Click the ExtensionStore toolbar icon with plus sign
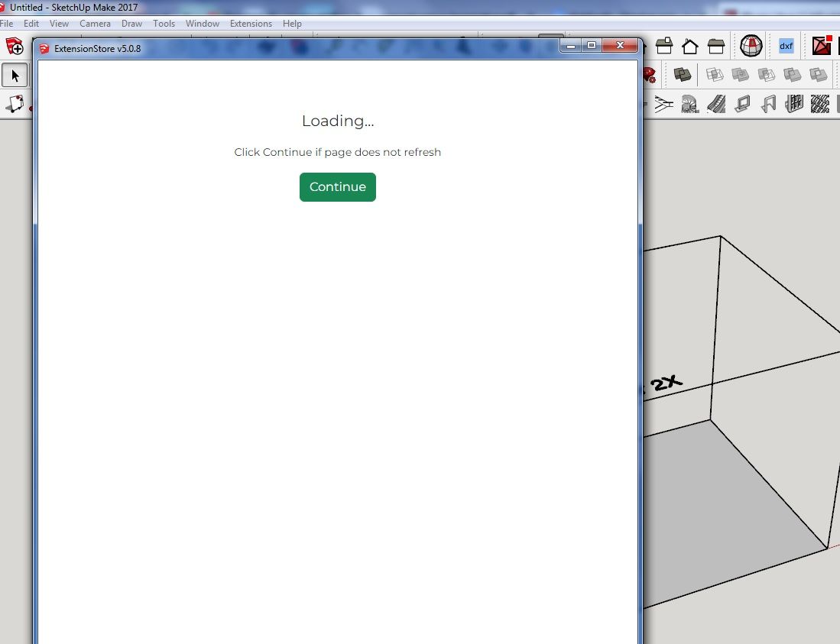 tap(15, 47)
